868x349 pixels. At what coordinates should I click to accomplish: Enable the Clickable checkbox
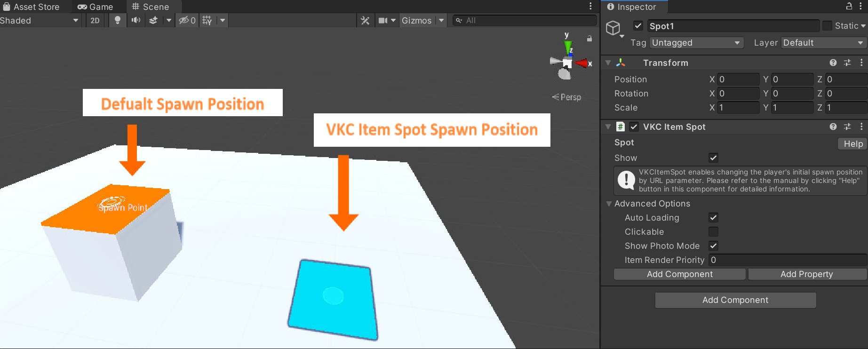(x=713, y=232)
